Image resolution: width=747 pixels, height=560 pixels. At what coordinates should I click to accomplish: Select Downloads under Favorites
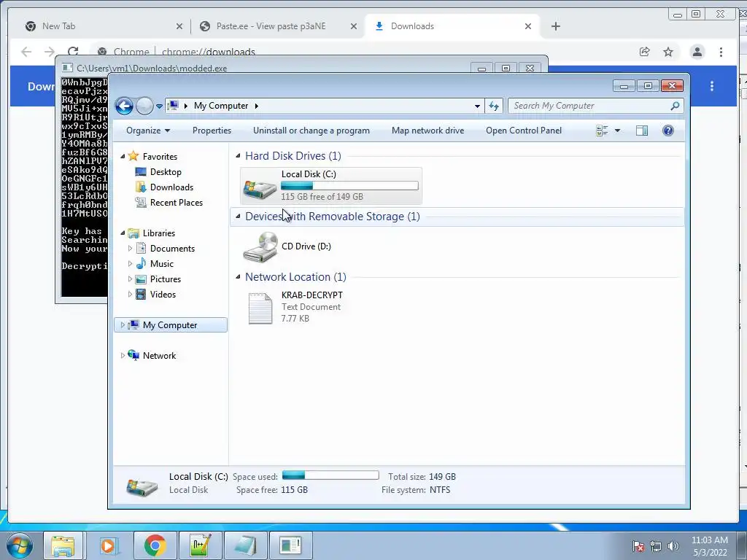pos(171,187)
